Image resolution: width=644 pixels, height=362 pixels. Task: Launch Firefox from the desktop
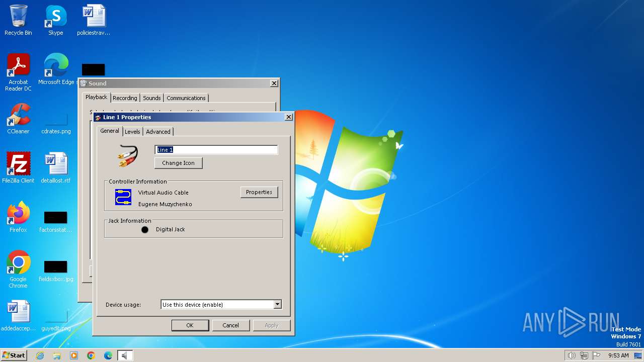pyautogui.click(x=18, y=217)
